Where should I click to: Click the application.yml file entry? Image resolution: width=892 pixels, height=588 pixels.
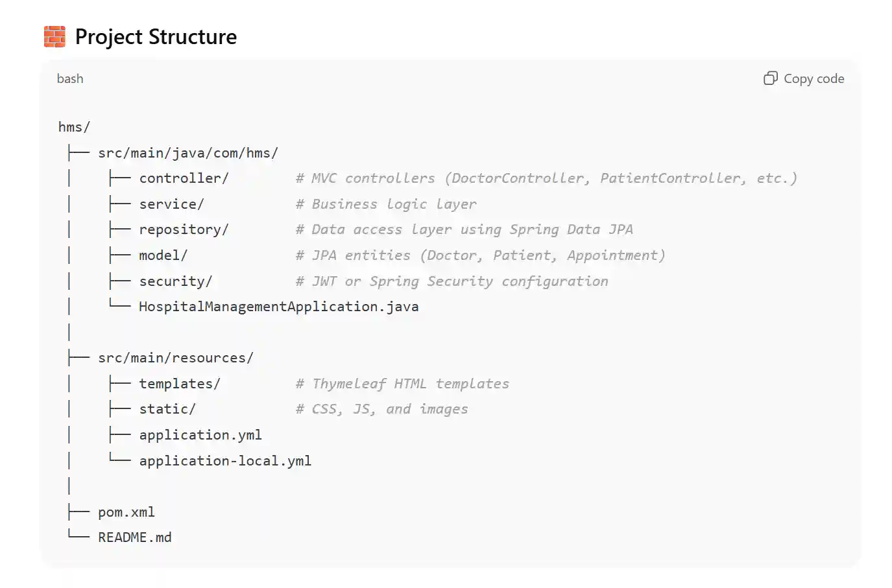tap(200, 435)
